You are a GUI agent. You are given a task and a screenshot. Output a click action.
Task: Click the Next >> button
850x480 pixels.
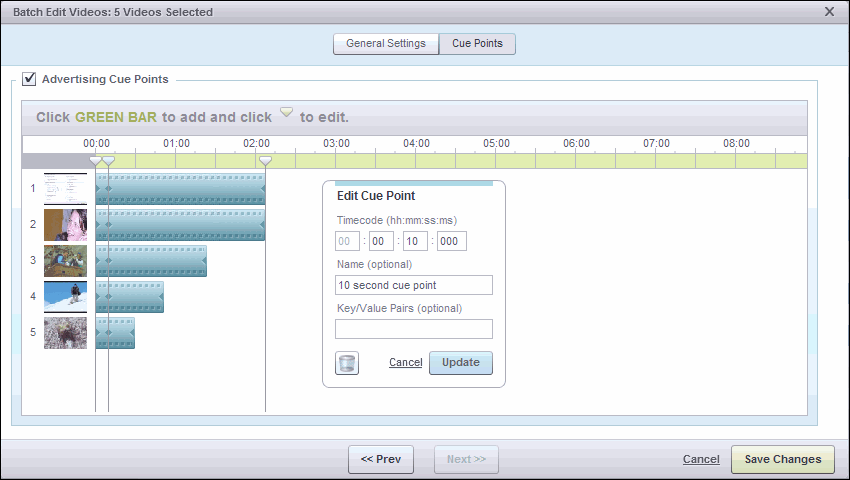coord(466,459)
